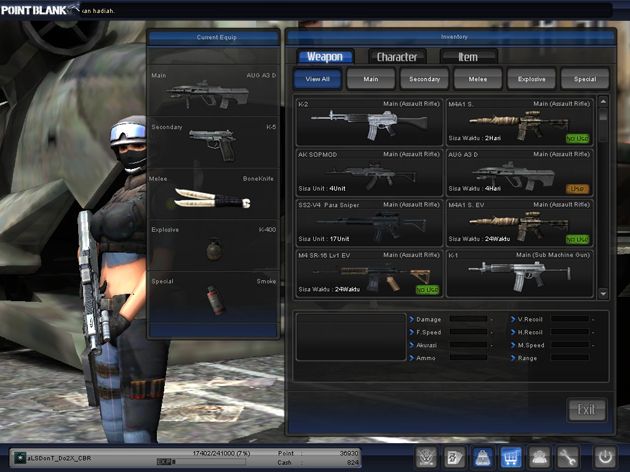Filter inventory by Melee weapons
Image resolution: width=630 pixels, height=472 pixels.
point(478,79)
